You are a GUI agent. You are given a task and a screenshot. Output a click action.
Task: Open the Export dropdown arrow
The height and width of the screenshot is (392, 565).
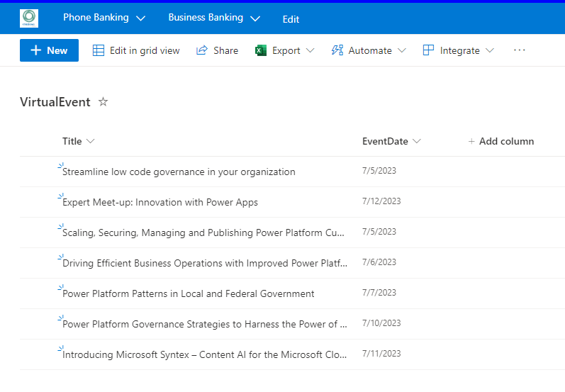310,50
